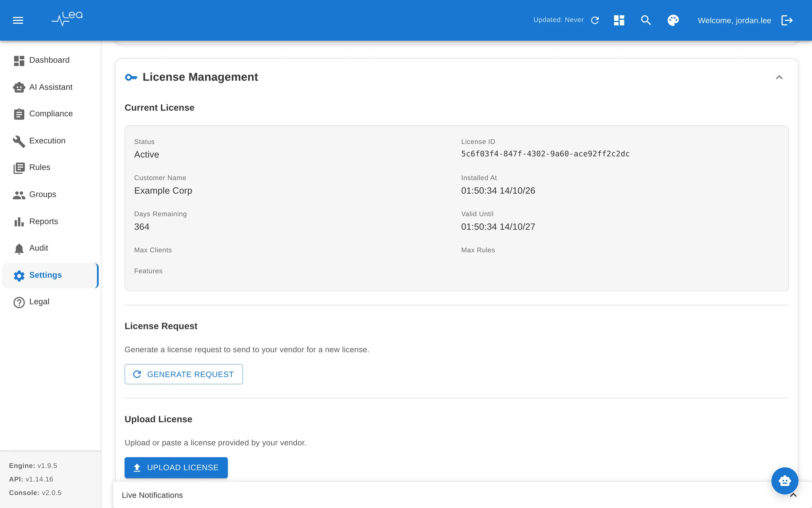Open search from the magnifier icon

(x=646, y=20)
